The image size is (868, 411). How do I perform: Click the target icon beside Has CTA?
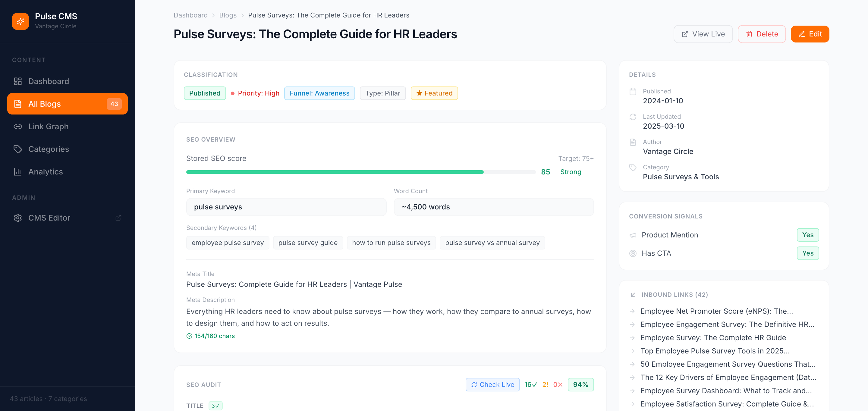(633, 253)
